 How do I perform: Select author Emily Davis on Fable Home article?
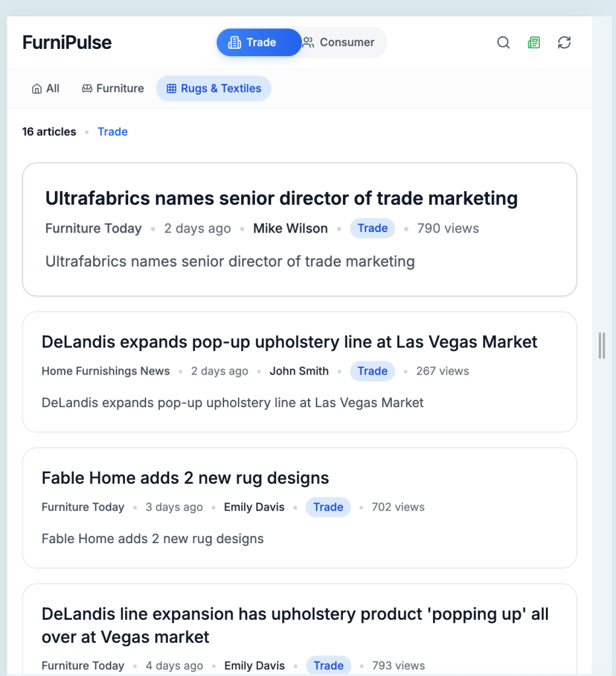pos(254,507)
